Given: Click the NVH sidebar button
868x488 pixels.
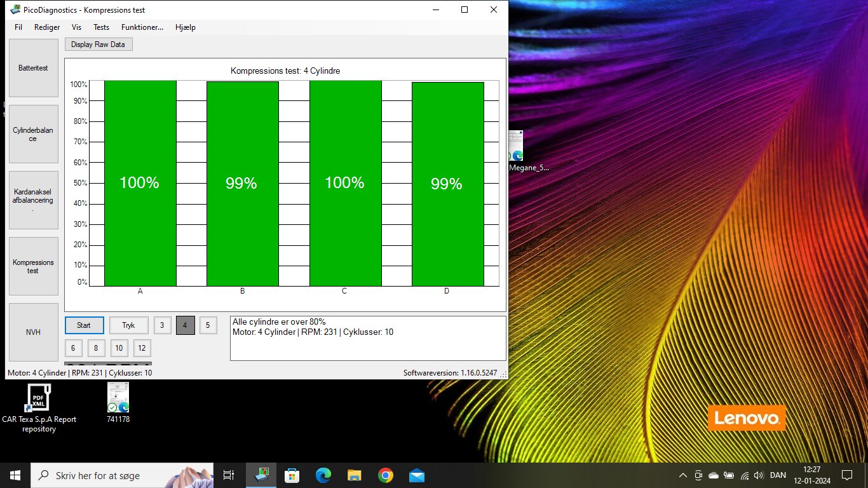Looking at the screenshot, I should 33,332.
